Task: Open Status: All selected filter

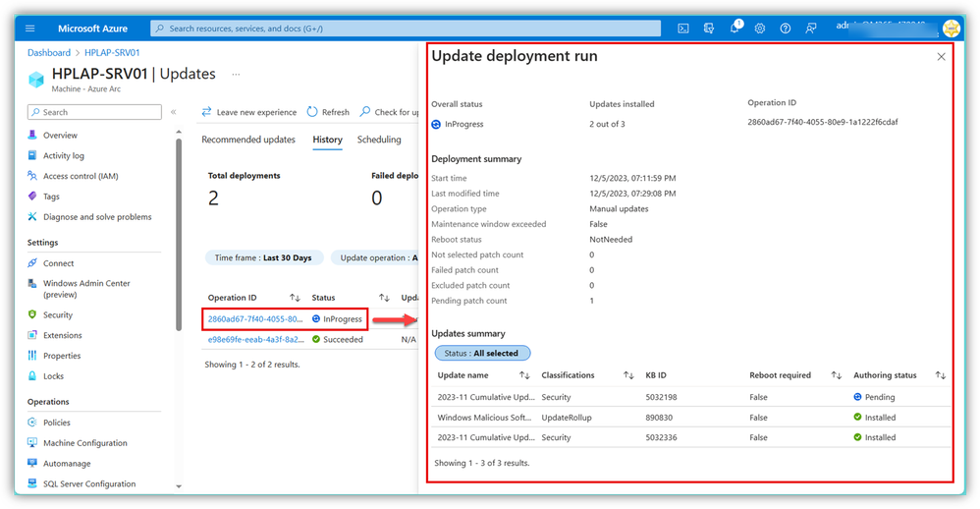Action: click(482, 354)
